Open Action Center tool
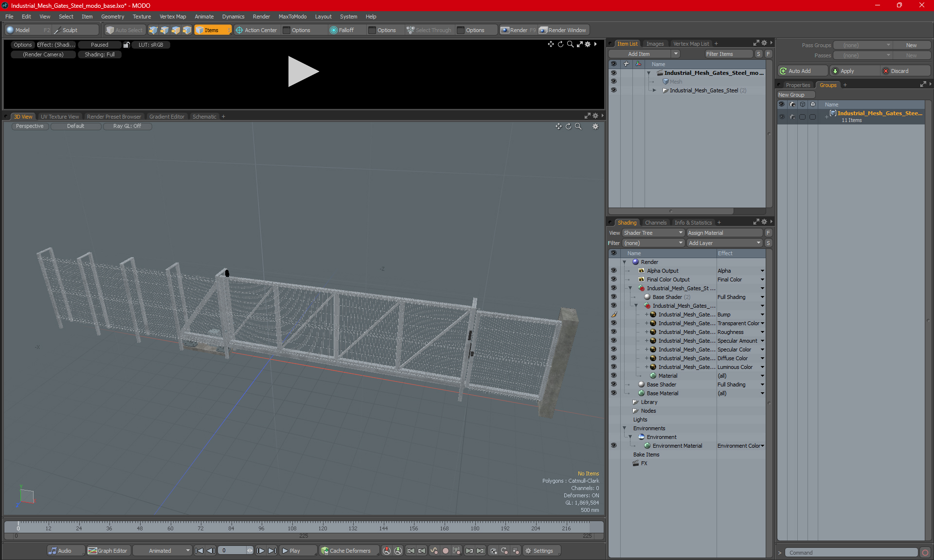934x560 pixels. [256, 30]
